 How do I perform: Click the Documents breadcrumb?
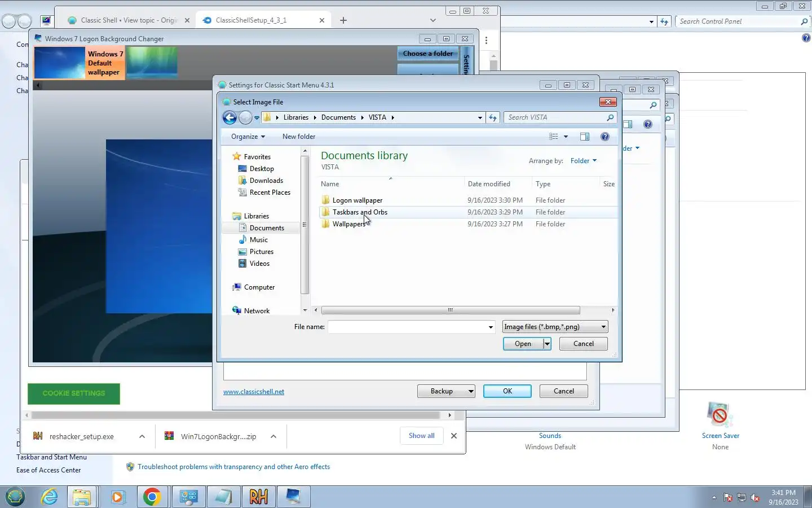[338, 117]
